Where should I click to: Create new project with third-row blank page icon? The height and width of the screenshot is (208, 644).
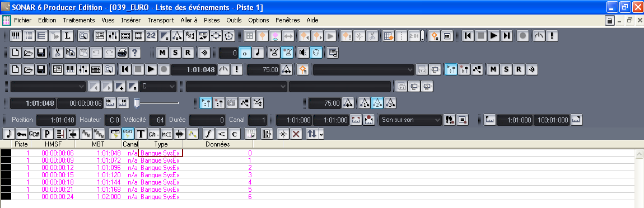[x=15, y=69]
